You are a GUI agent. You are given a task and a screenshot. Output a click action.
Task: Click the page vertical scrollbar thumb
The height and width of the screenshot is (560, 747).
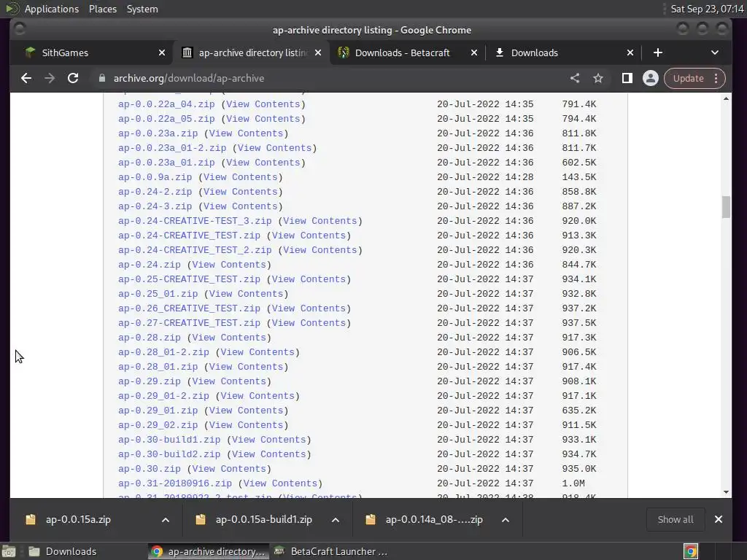[726, 206]
